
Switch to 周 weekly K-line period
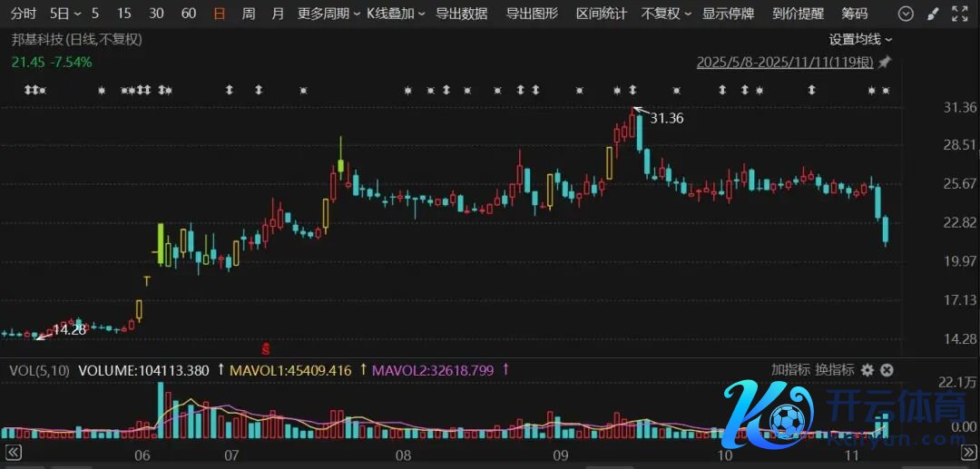click(x=249, y=14)
